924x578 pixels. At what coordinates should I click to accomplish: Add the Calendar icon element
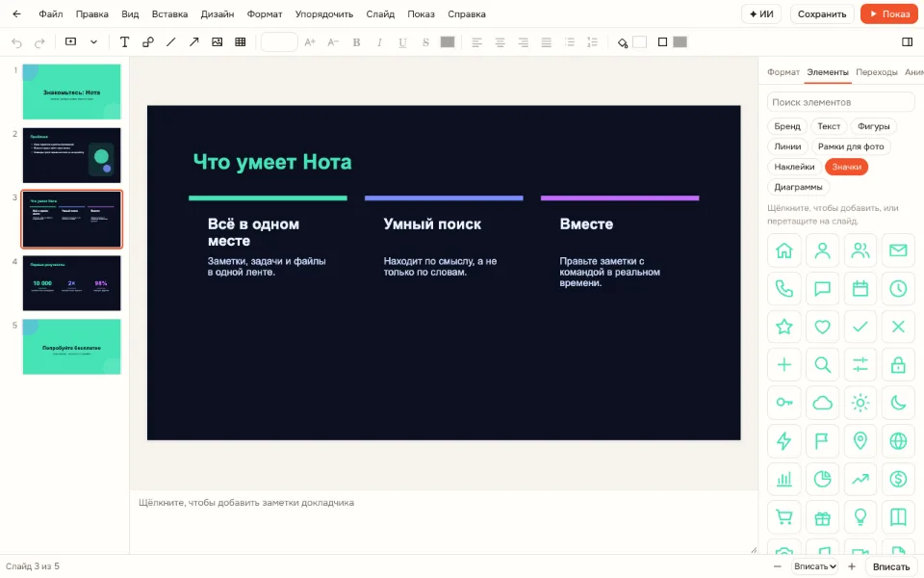[860, 288]
